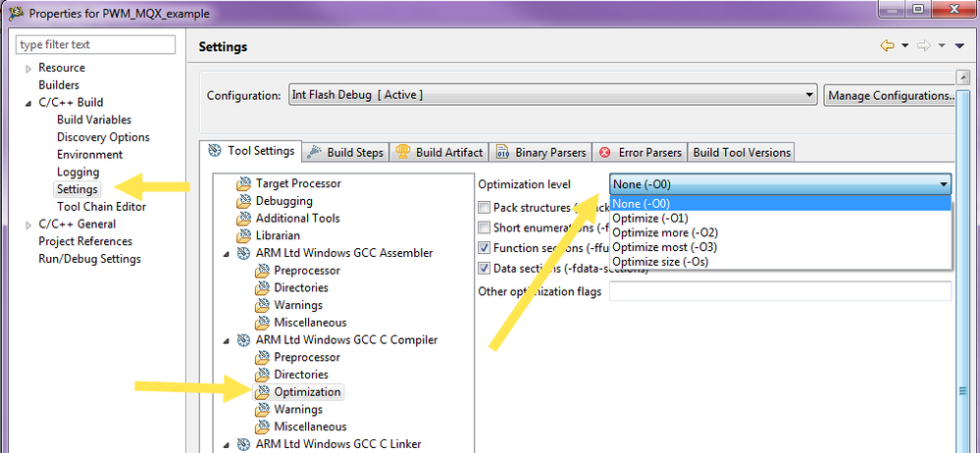Image resolution: width=980 pixels, height=453 pixels.
Task: Click the GCC C Compiler tool icon
Action: (x=243, y=340)
